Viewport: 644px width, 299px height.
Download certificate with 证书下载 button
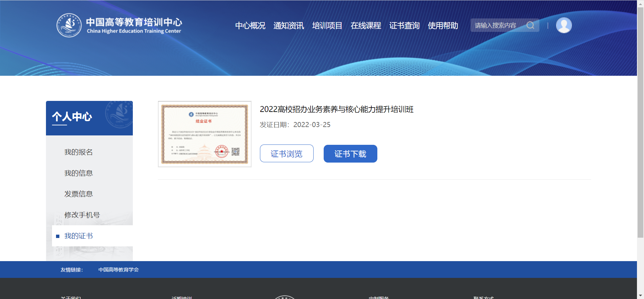click(x=350, y=154)
